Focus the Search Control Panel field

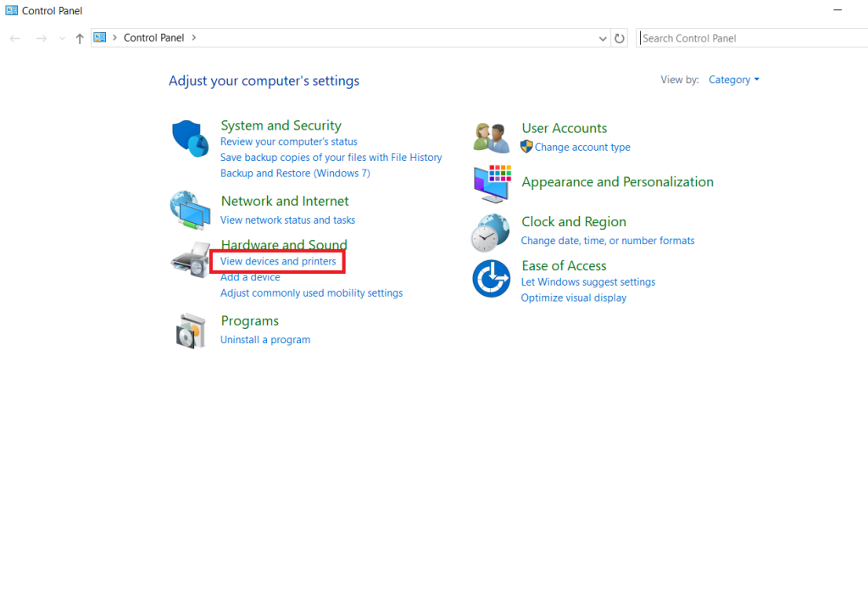[x=752, y=38]
